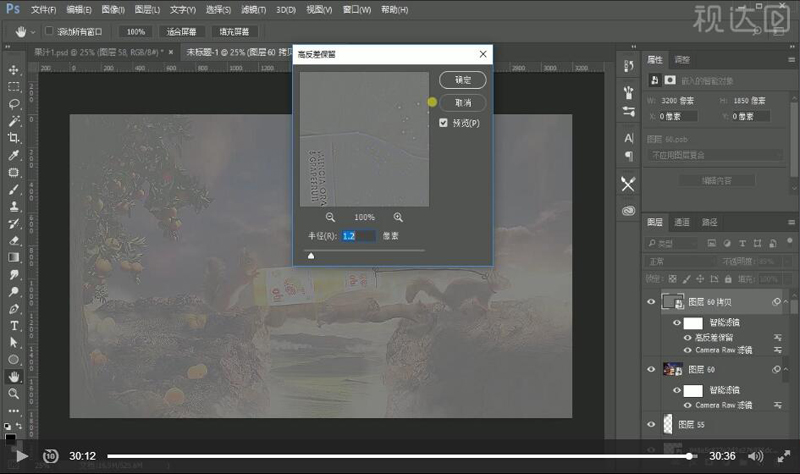Hide the 高反差保留 smart filter

687,337
